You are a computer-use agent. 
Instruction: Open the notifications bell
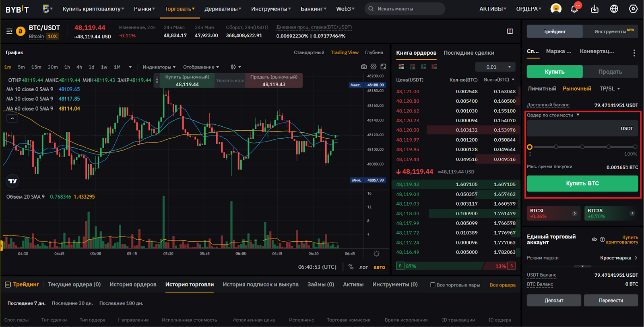coord(575,8)
